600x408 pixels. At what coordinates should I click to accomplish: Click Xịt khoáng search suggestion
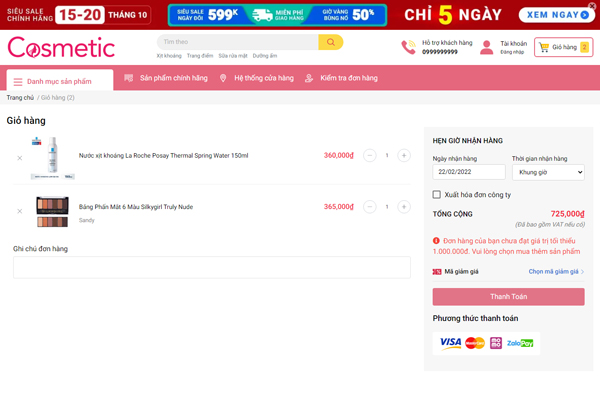169,56
